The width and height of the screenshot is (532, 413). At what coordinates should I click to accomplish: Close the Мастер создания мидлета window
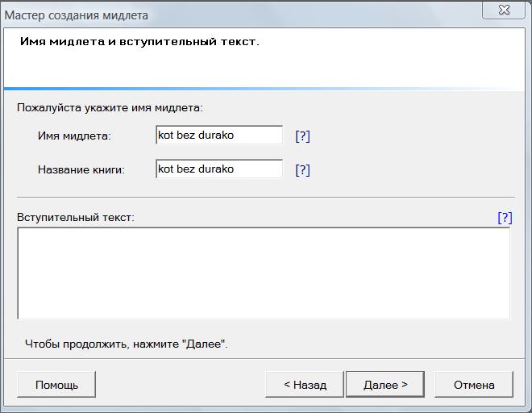pos(505,10)
